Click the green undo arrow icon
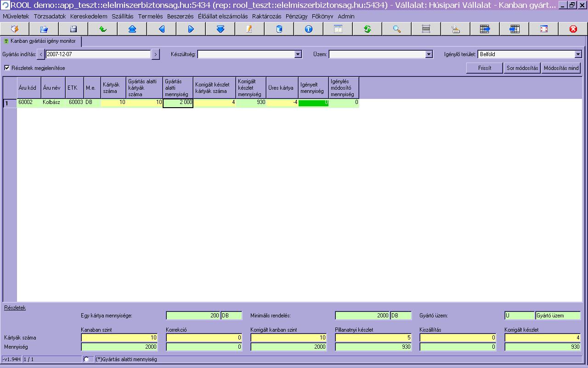The width and height of the screenshot is (588, 368). [103, 29]
